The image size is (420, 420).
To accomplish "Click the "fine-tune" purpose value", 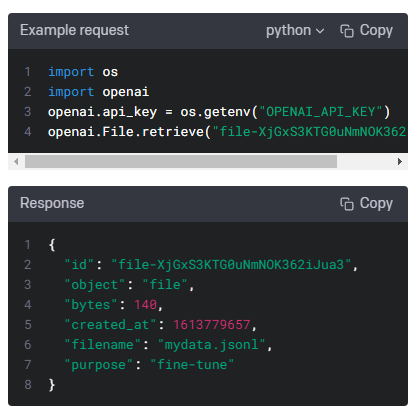I will point(192,365).
